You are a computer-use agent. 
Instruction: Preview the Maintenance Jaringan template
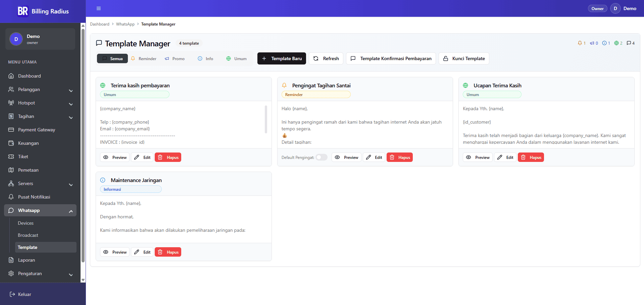click(115, 252)
